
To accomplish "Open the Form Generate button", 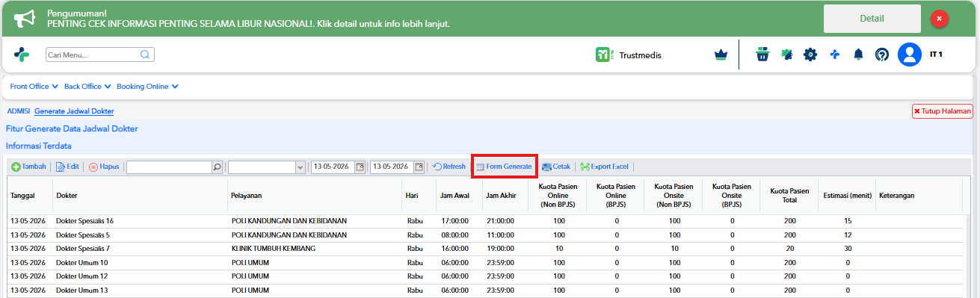I will tap(504, 167).
